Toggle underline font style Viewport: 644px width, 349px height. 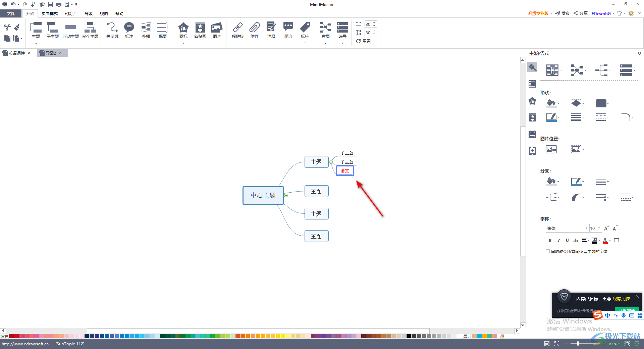(567, 240)
